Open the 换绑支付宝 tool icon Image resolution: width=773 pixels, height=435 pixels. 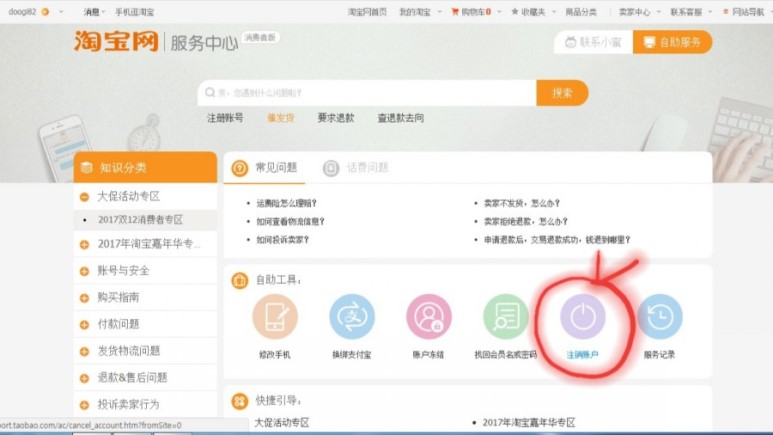[352, 317]
